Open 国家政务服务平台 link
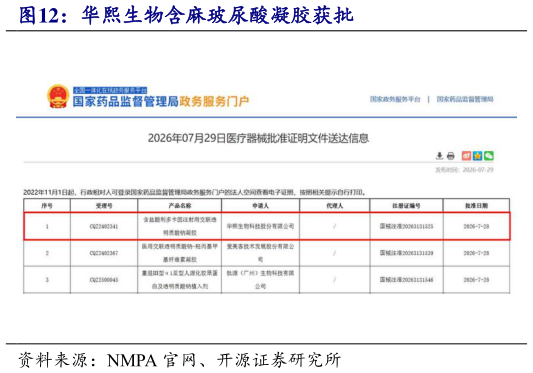 [395, 99]
